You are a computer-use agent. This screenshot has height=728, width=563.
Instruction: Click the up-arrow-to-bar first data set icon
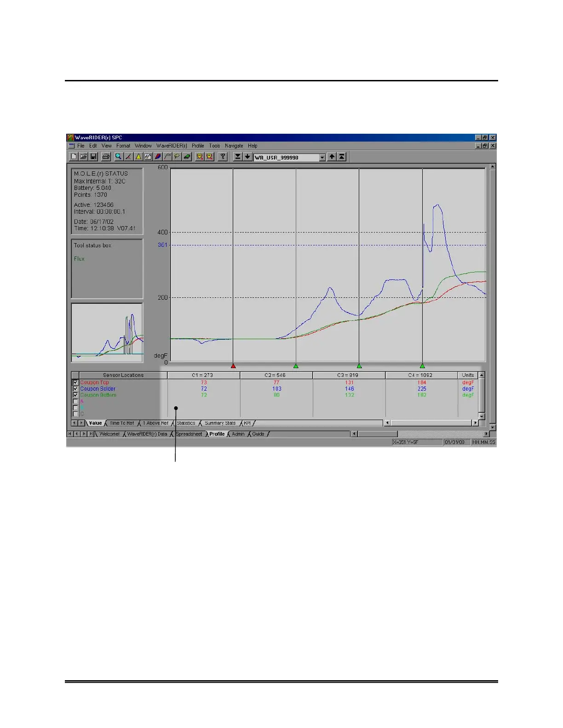tap(342, 157)
